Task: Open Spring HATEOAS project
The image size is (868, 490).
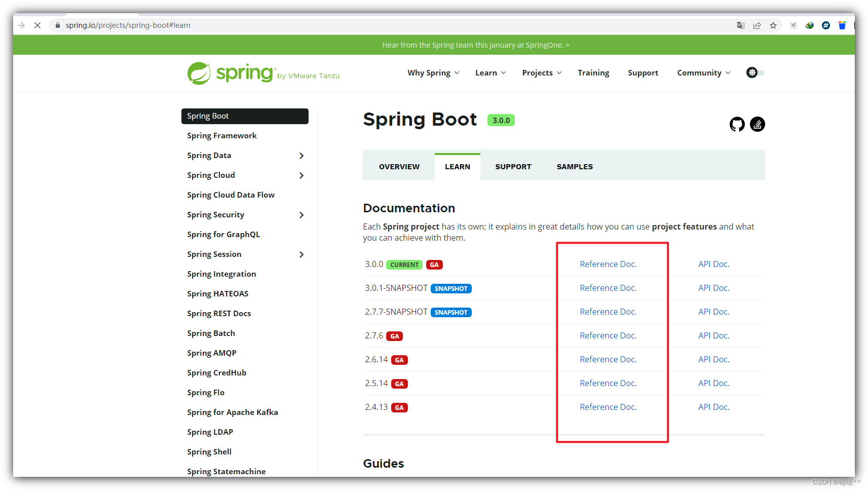Action: [x=218, y=294]
